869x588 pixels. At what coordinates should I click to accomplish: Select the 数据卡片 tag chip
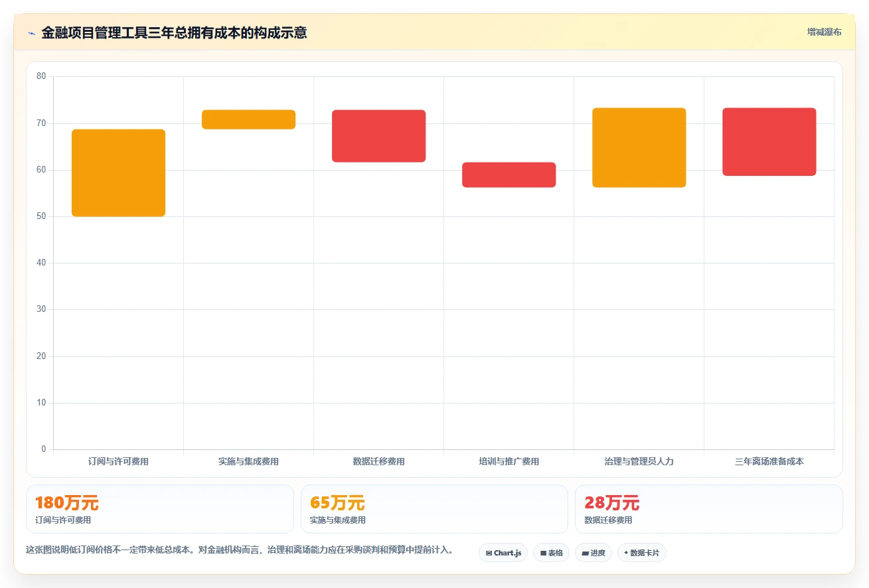(x=641, y=553)
